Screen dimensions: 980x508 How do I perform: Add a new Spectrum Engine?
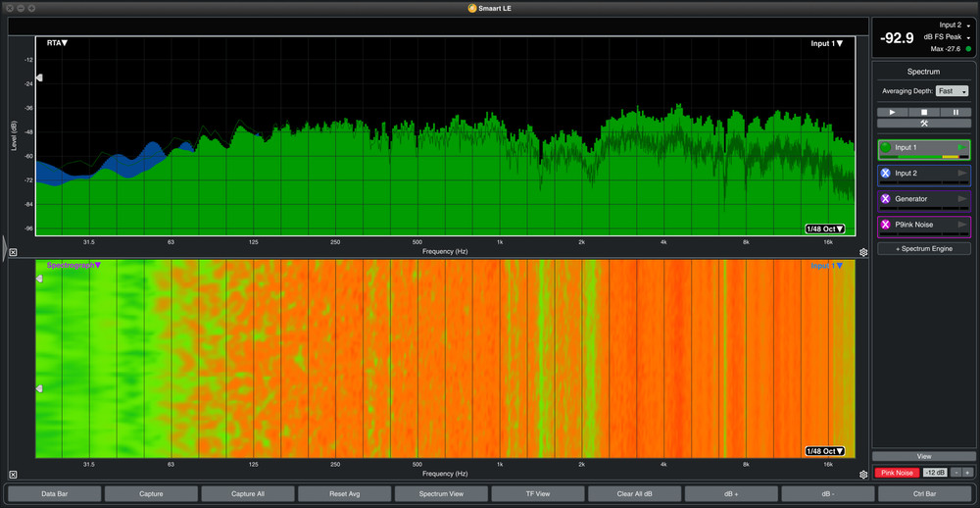point(923,249)
